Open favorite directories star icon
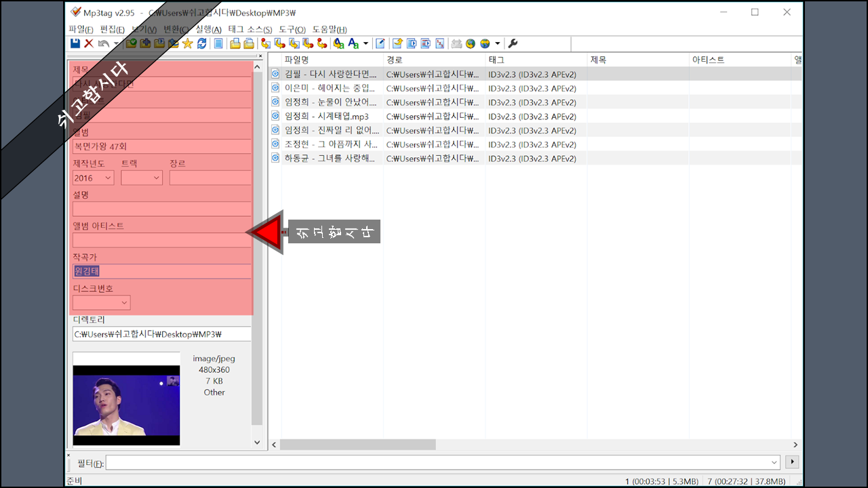This screenshot has width=868, height=488. [187, 43]
